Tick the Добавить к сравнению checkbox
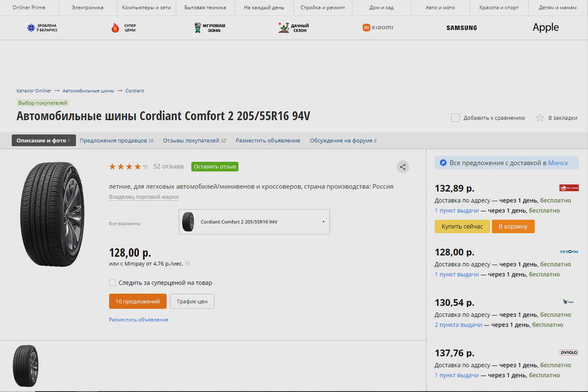588x392 pixels. pyautogui.click(x=455, y=118)
